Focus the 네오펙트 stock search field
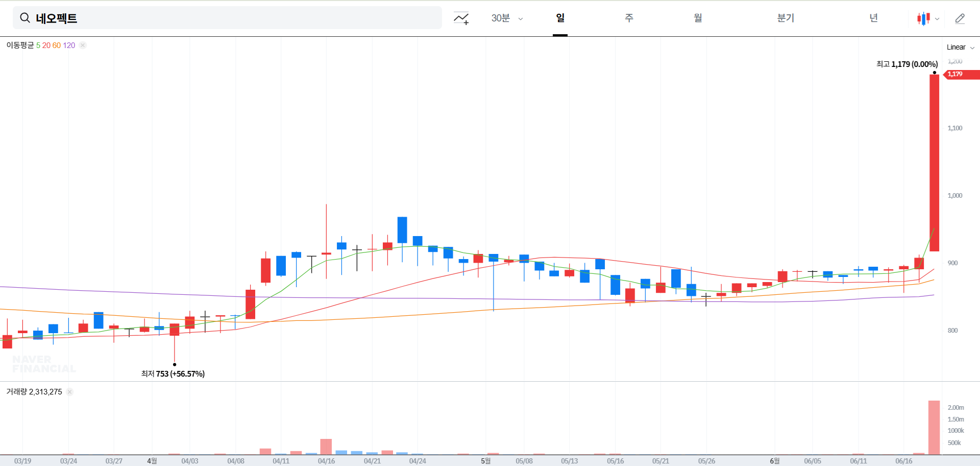Image resolution: width=980 pixels, height=466 pixels. pyautogui.click(x=227, y=18)
